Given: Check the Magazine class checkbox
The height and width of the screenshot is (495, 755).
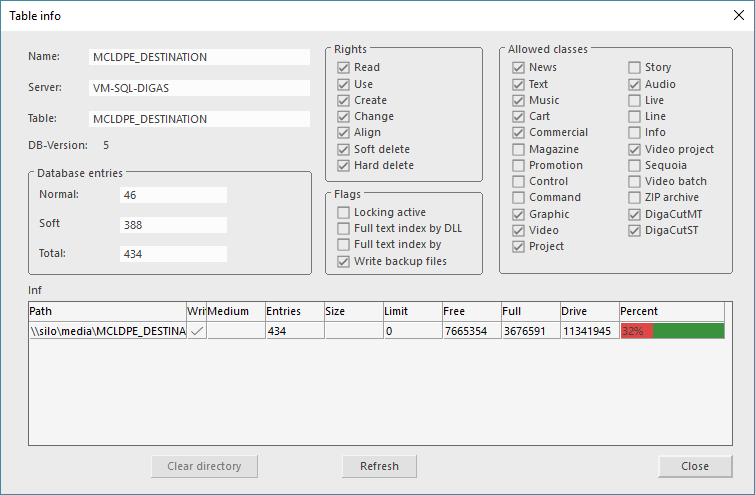Looking at the screenshot, I should click(519, 150).
